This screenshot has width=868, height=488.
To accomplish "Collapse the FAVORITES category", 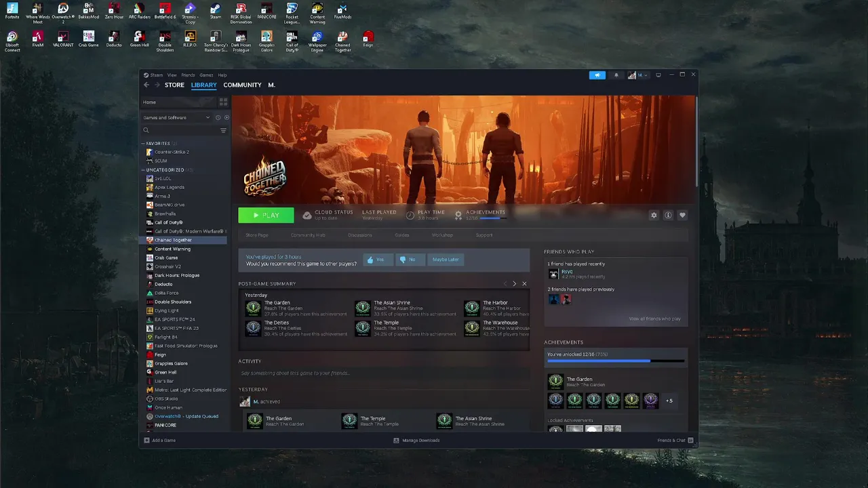I will click(x=143, y=144).
